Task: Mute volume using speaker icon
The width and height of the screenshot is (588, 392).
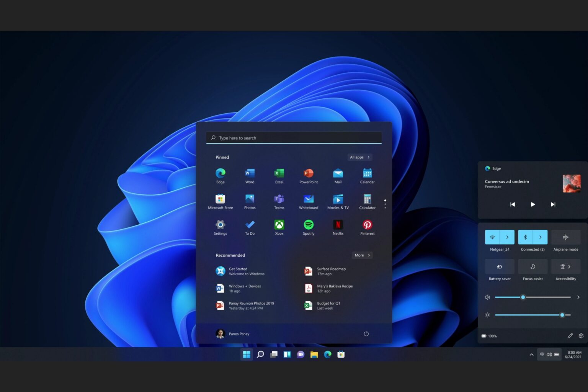Action: pos(487,297)
